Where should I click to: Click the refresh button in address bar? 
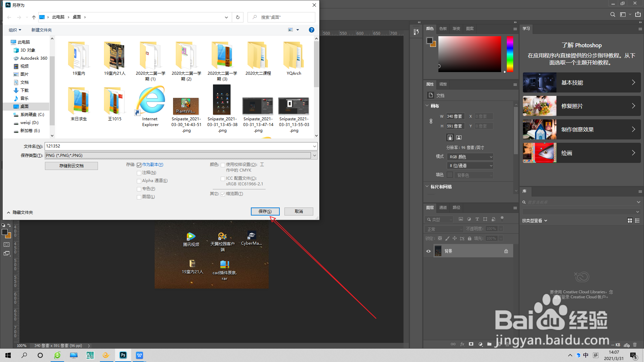(238, 17)
